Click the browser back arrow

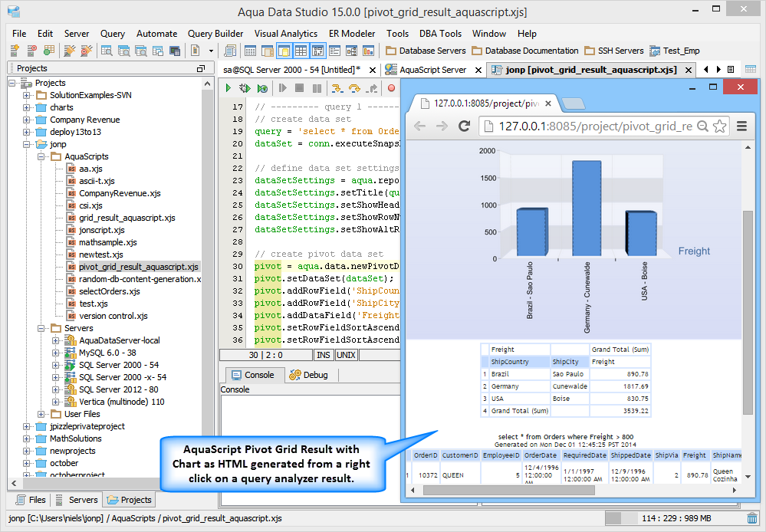[x=419, y=126]
